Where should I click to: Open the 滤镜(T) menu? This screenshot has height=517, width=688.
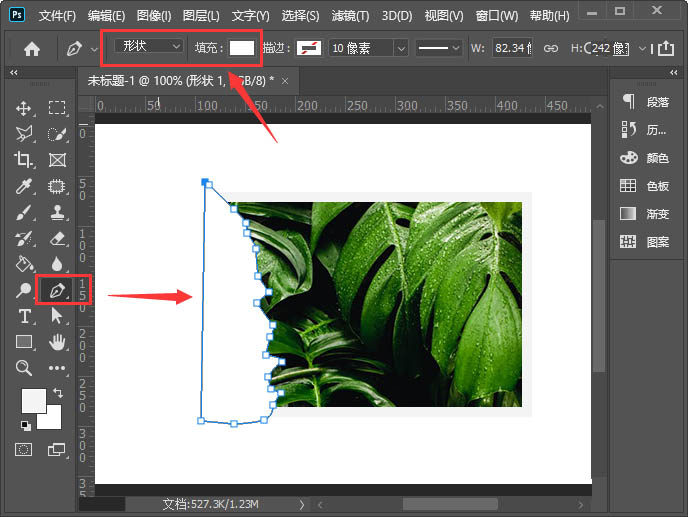(x=349, y=16)
